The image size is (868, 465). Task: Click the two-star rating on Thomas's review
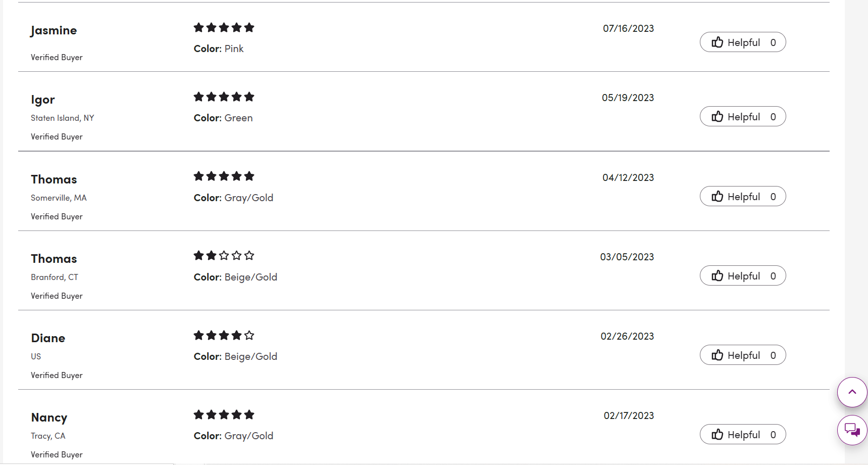[x=224, y=256]
